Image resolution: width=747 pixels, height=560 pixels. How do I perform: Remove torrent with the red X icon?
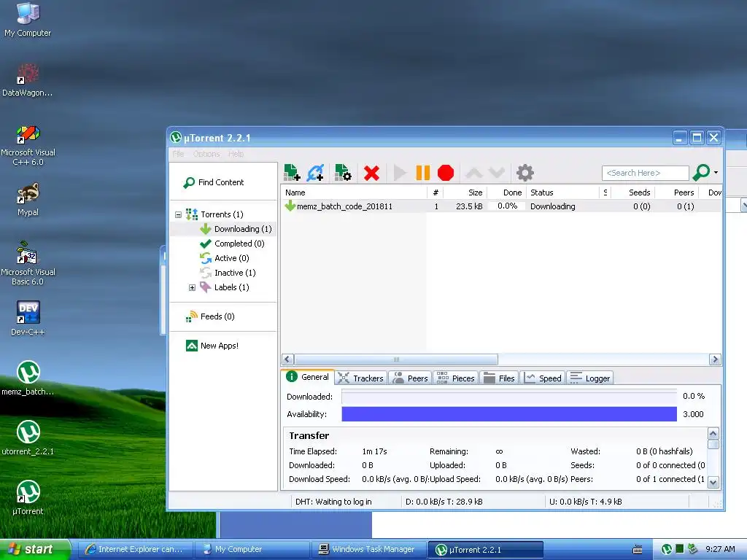tap(371, 173)
